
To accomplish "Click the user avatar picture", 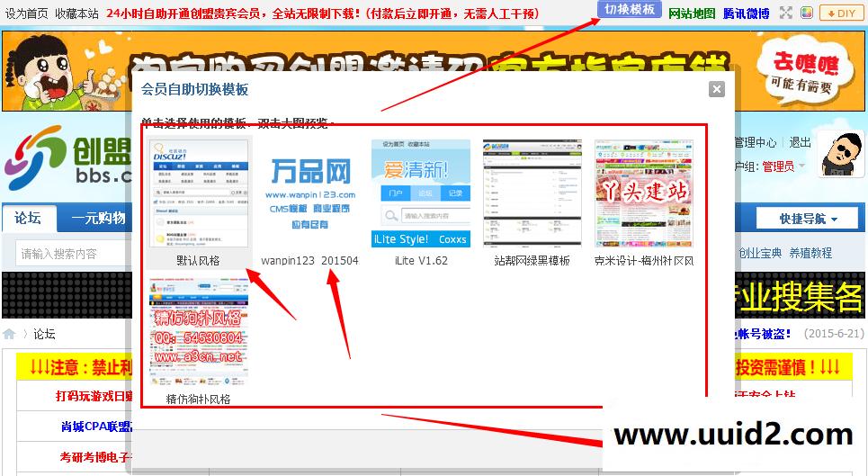I will [841, 155].
